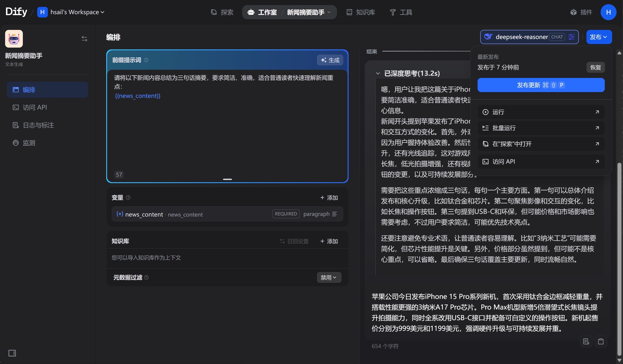Click the help icon next to 前缀提示词
This screenshot has width=623, height=364.
(146, 60)
